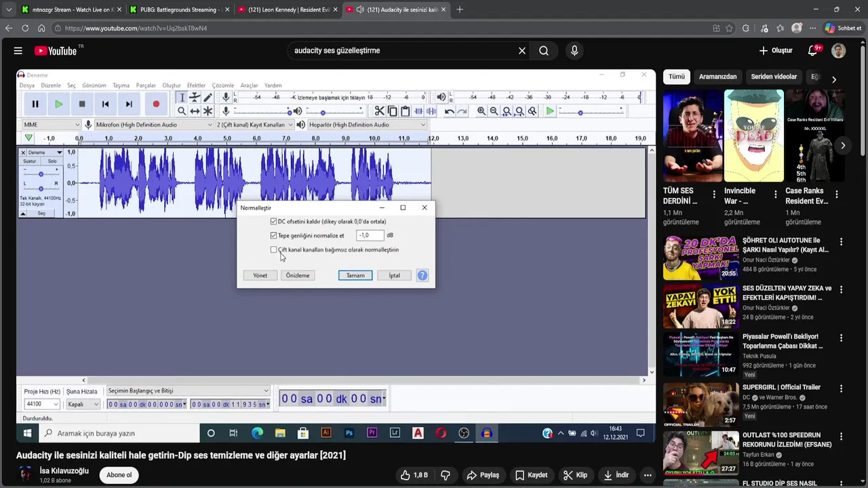Open the Çözümle menu
Viewport: 868px width, 488px height.
coord(223,85)
